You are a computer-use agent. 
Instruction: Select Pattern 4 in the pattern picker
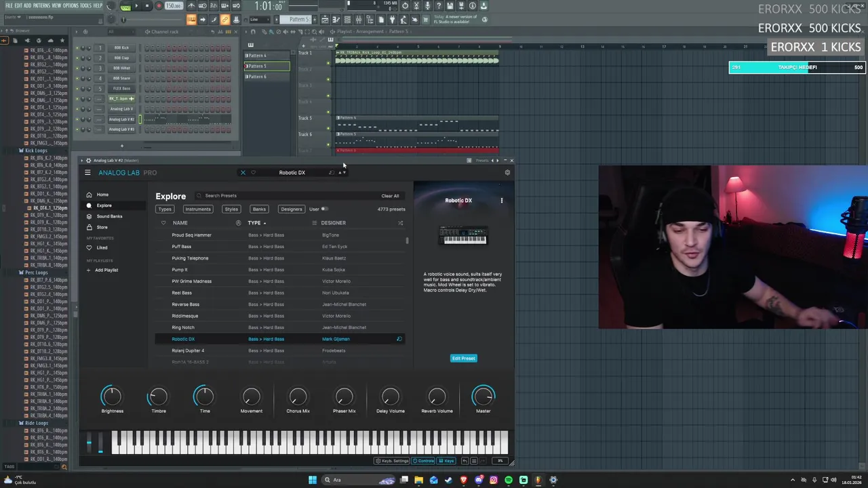[x=267, y=56]
